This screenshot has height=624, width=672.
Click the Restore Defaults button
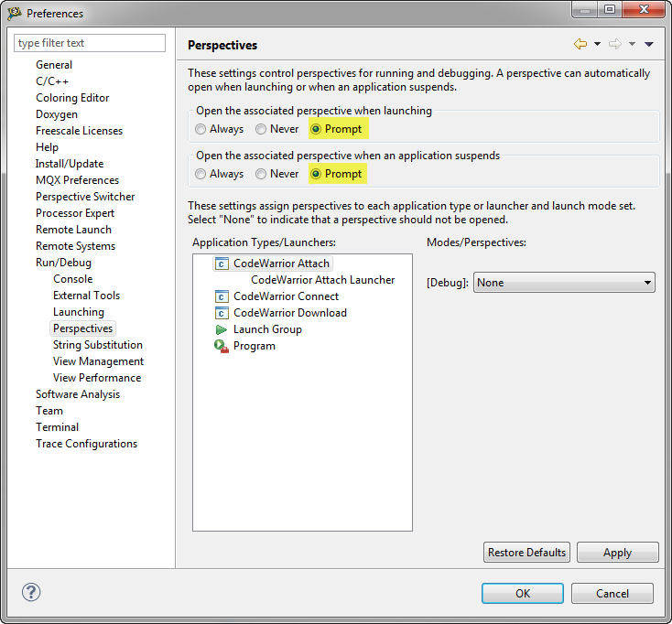pyautogui.click(x=526, y=553)
